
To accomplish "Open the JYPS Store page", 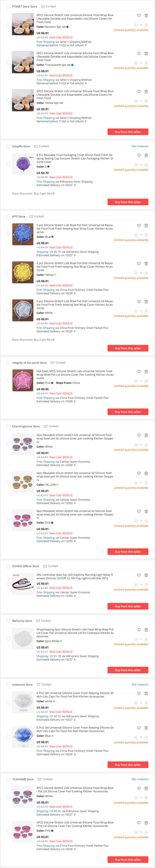I will click(x=19, y=217).
